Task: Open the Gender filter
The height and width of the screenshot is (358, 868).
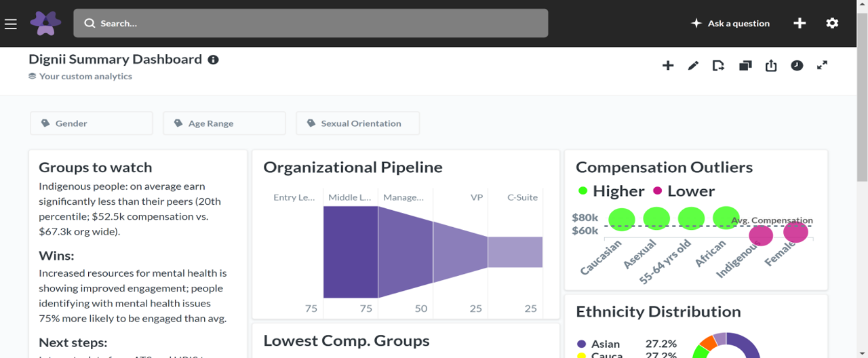Action: [x=92, y=123]
